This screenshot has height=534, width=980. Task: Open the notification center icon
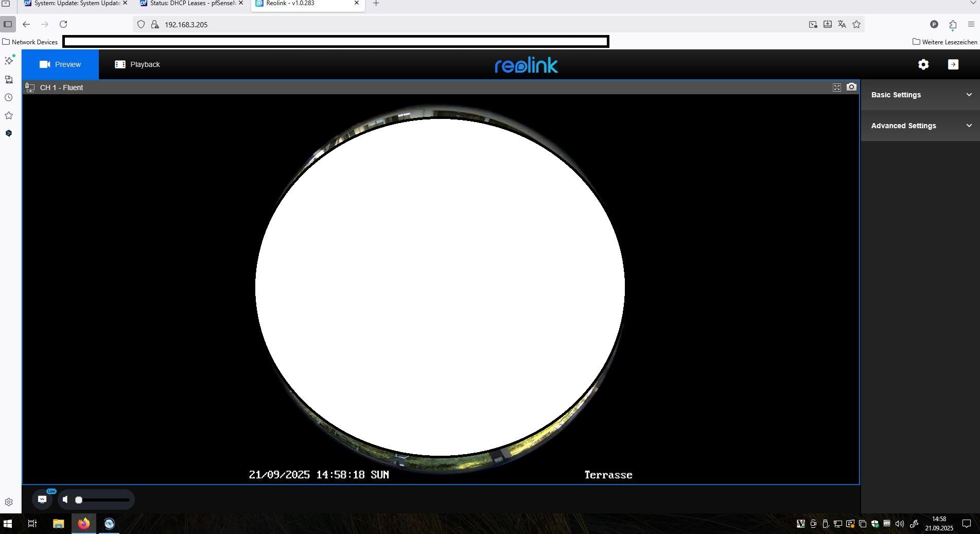click(967, 524)
